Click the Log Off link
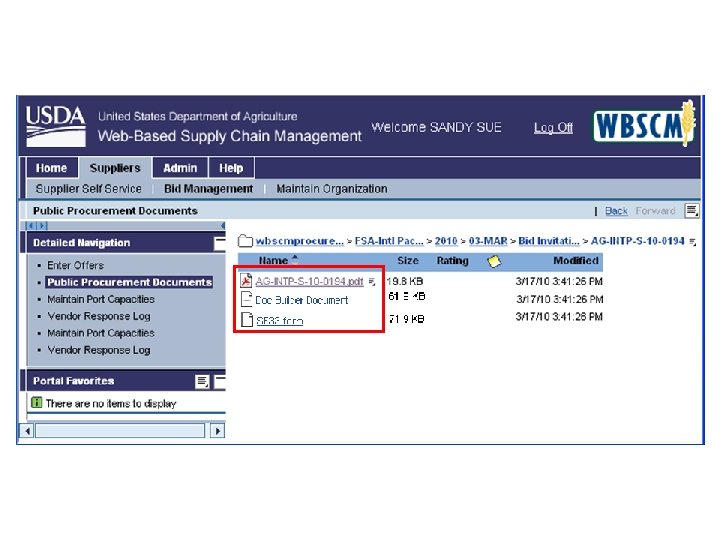The image size is (720, 540). (553, 128)
